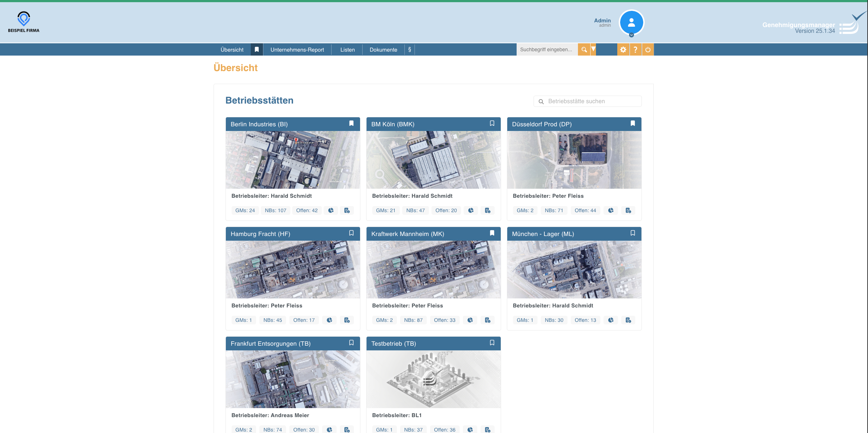
Task: Open Admin user profile dropdown
Action: (x=631, y=23)
